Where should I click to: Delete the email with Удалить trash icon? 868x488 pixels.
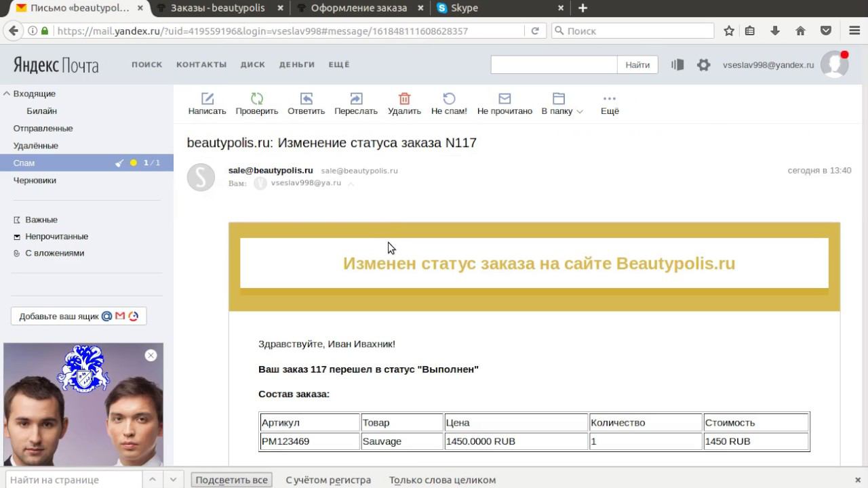pyautogui.click(x=404, y=99)
